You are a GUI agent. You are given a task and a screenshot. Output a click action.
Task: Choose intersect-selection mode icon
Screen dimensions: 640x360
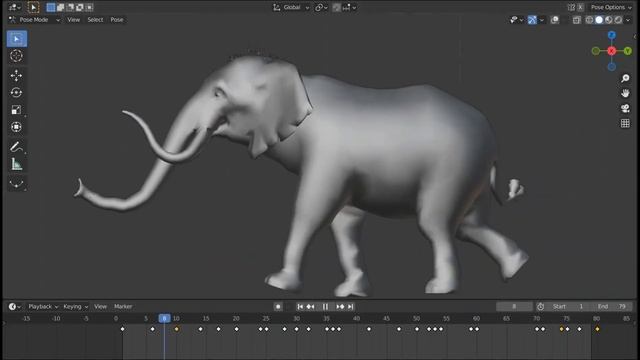tap(90, 7)
